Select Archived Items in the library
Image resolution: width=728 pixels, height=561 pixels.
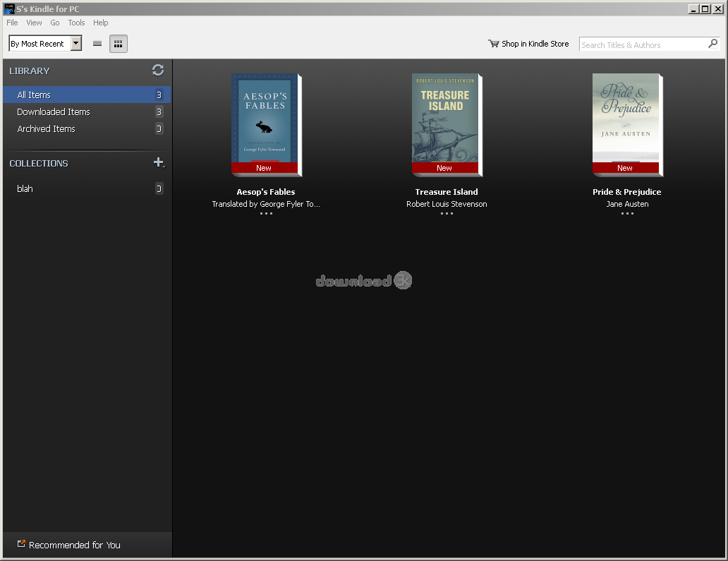point(87,128)
